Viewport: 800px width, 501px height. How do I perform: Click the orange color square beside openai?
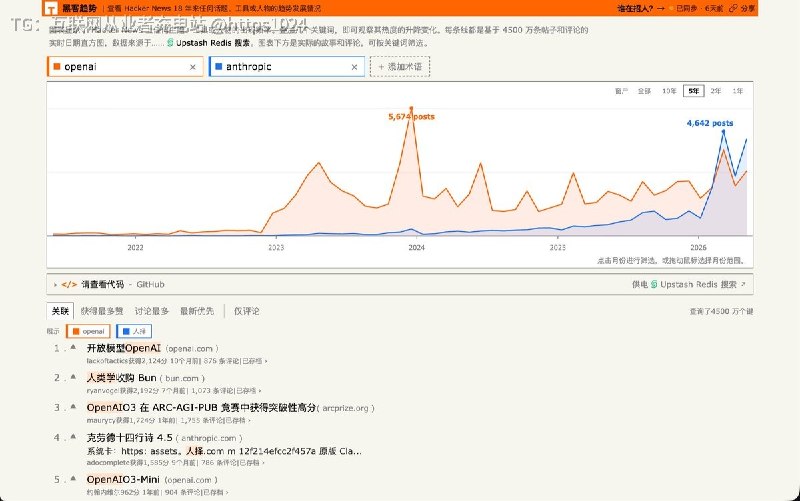(x=57, y=66)
